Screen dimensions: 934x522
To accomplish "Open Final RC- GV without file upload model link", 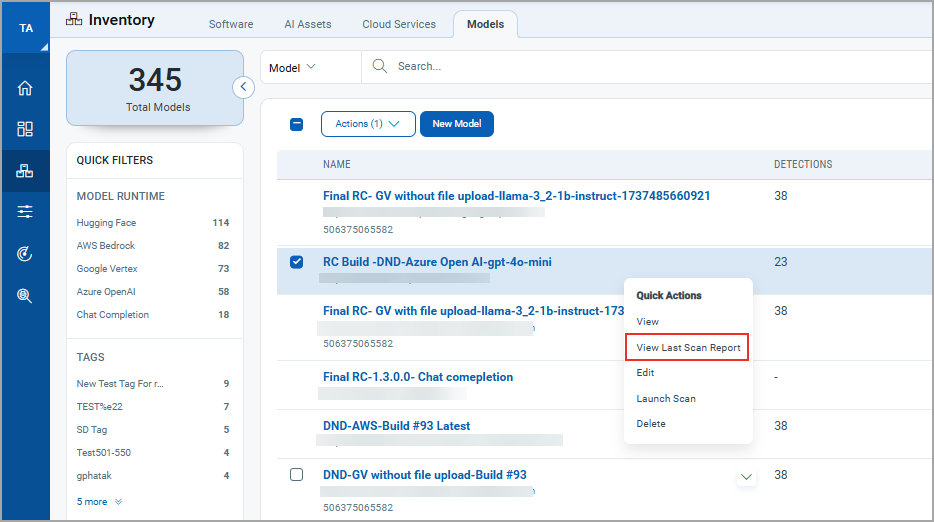I will coord(516,196).
